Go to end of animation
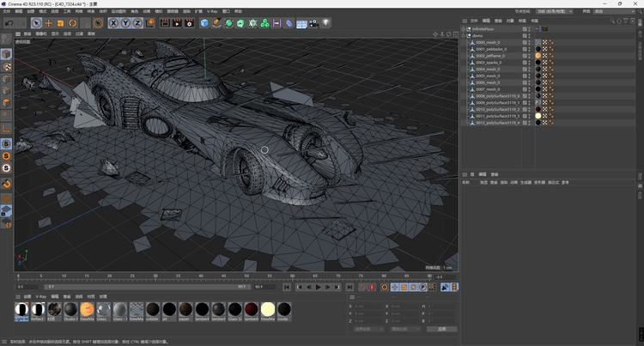The width and height of the screenshot is (644, 346). (x=349, y=288)
